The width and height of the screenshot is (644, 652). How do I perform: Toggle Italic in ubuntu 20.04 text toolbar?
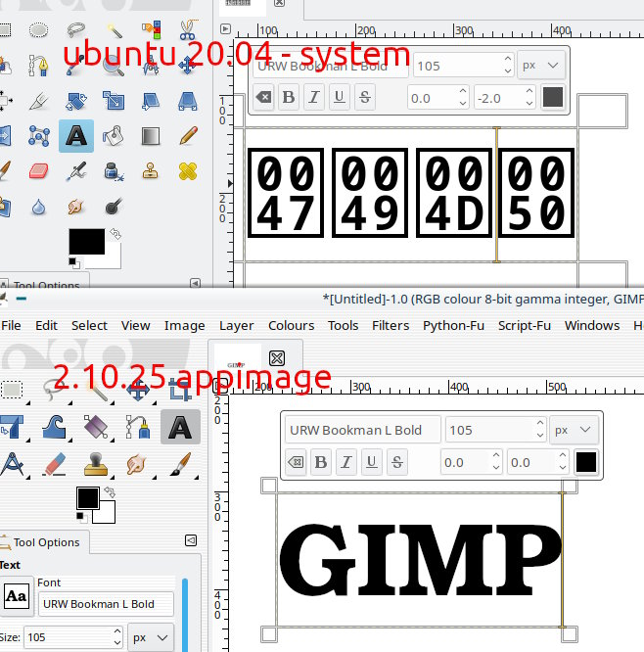[x=314, y=97]
